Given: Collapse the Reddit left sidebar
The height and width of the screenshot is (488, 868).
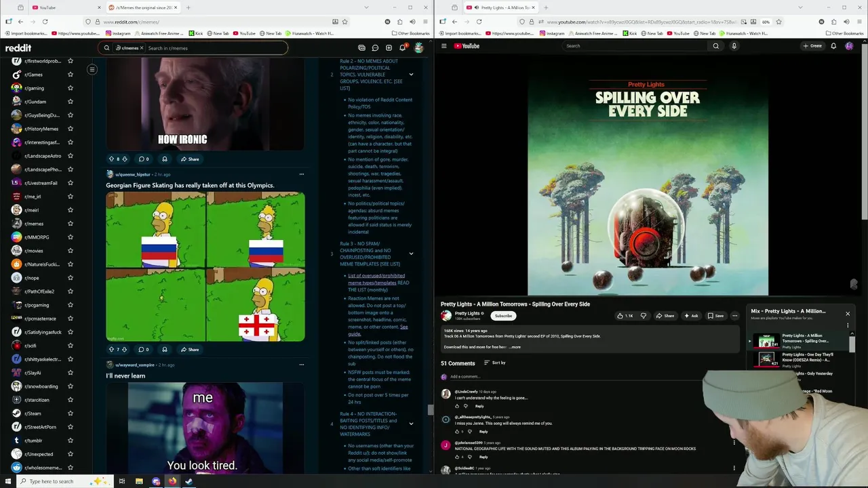Looking at the screenshot, I should pyautogui.click(x=92, y=69).
